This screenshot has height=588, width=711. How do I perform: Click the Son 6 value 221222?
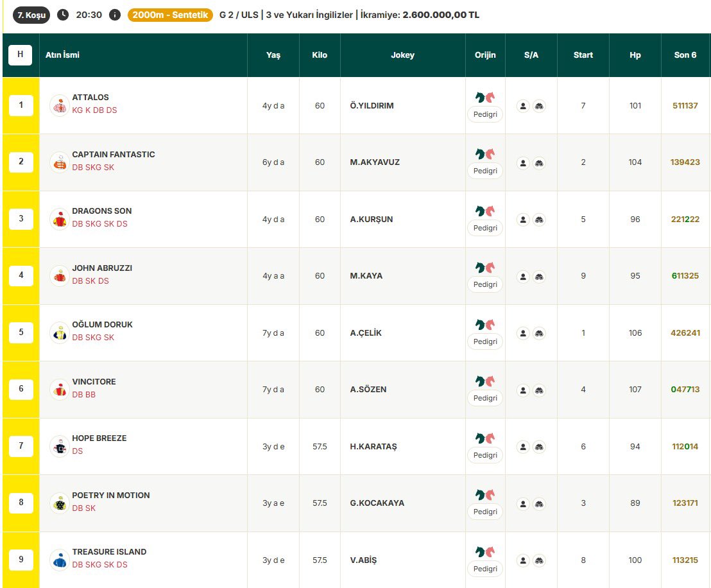[685, 219]
